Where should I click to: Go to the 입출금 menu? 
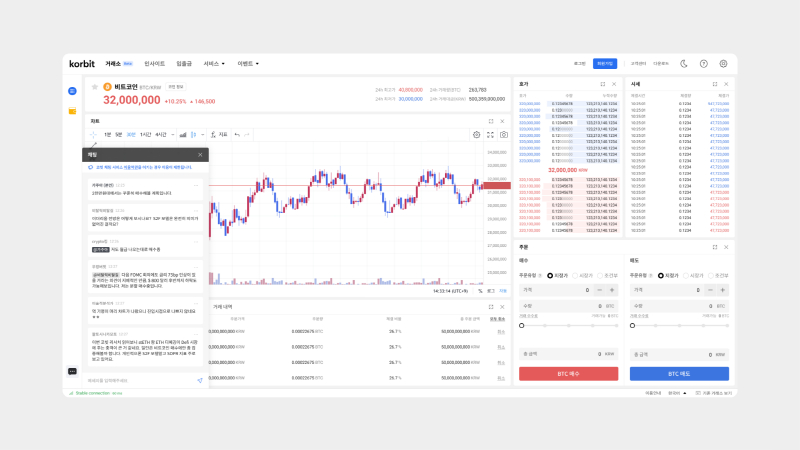click(x=183, y=63)
